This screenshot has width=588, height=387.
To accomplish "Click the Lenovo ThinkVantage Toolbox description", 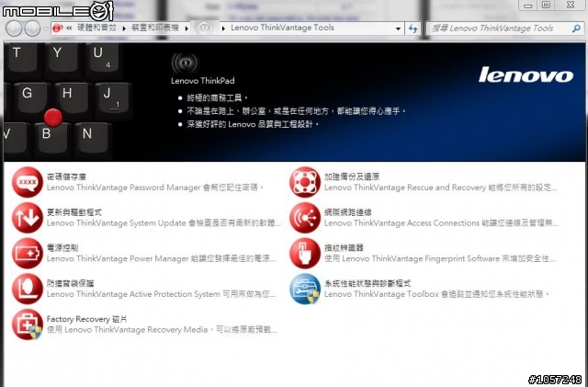I will 437,294.
